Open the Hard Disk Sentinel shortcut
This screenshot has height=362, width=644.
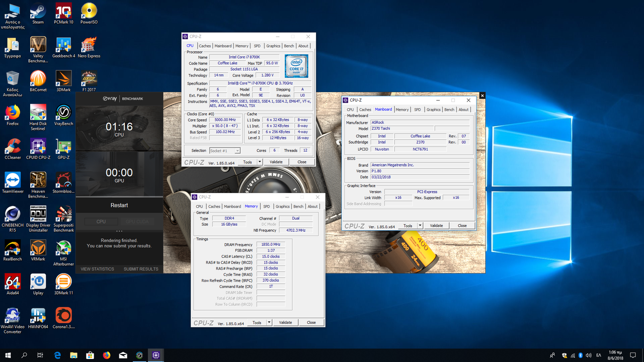(38, 117)
